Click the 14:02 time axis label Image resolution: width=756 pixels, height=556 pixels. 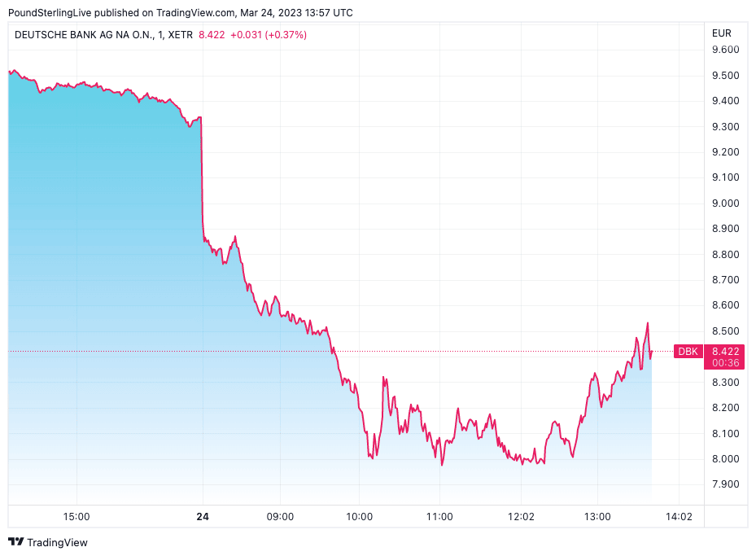click(680, 516)
